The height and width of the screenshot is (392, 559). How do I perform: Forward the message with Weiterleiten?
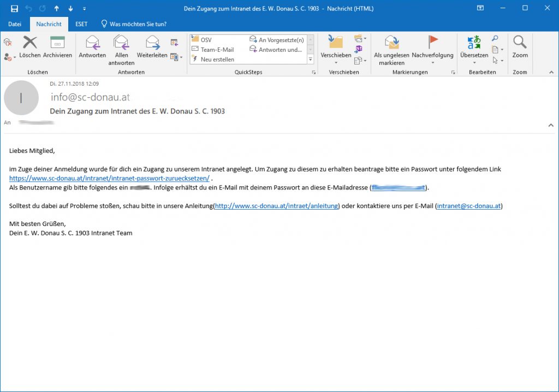pos(152,47)
